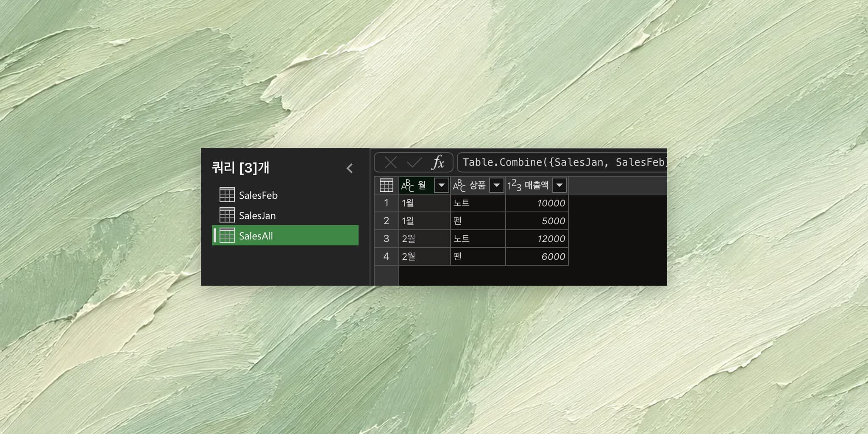868x434 pixels.
Task: Confirm the formula with the checkmark icon
Action: (414, 162)
